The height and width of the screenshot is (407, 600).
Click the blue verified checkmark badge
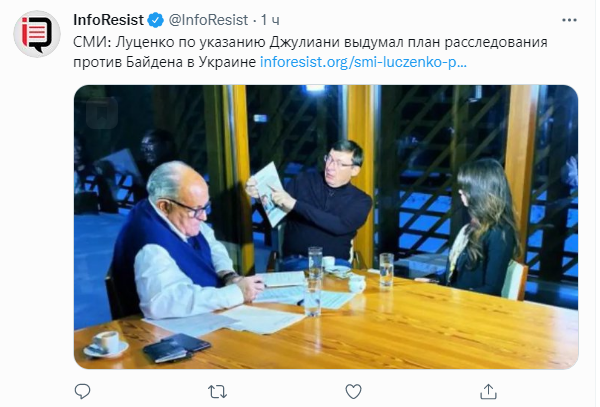pyautogui.click(x=155, y=20)
